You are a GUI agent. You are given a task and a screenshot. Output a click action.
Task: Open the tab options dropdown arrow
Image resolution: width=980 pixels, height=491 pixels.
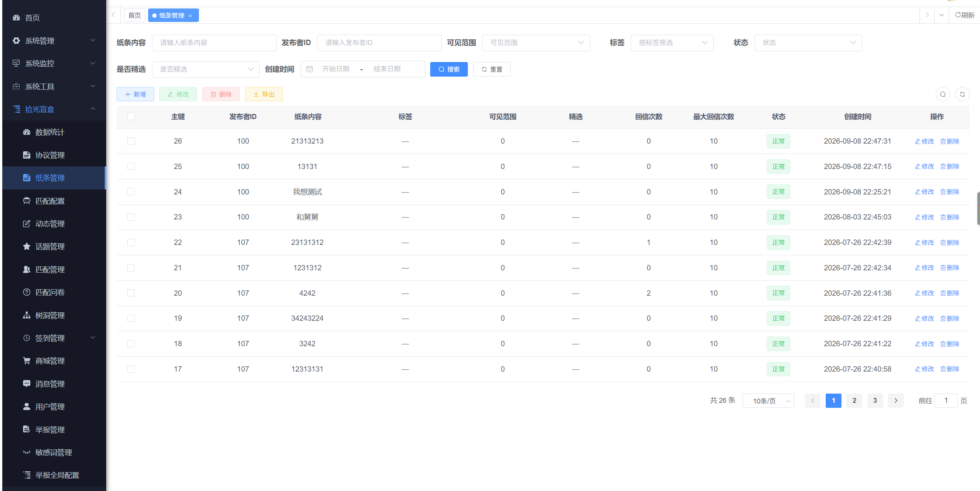942,15
